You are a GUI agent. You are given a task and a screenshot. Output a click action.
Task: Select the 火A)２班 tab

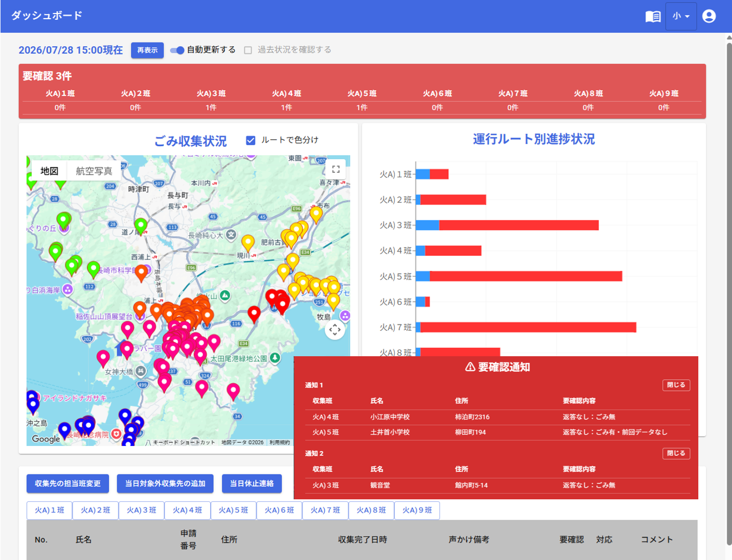(x=95, y=510)
